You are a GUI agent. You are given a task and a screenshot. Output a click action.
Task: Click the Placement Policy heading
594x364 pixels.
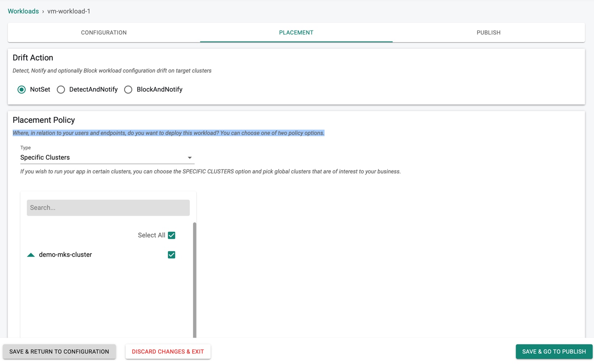click(x=44, y=120)
